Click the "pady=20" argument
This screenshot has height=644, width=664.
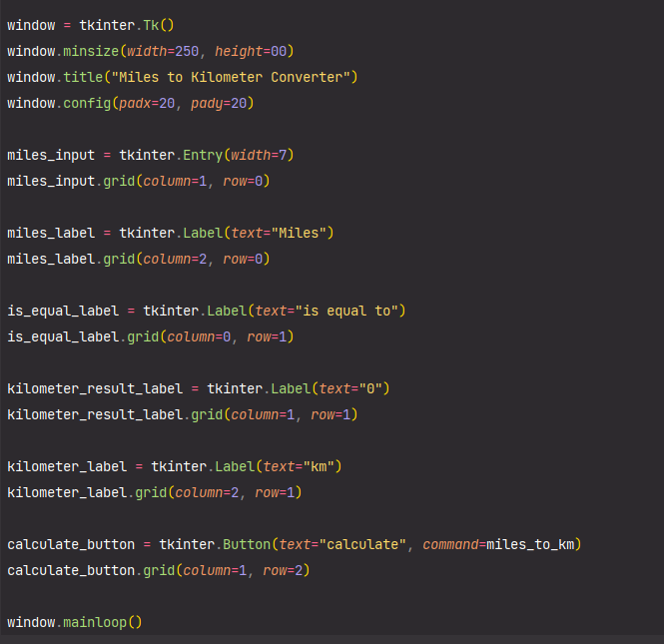[219, 103]
